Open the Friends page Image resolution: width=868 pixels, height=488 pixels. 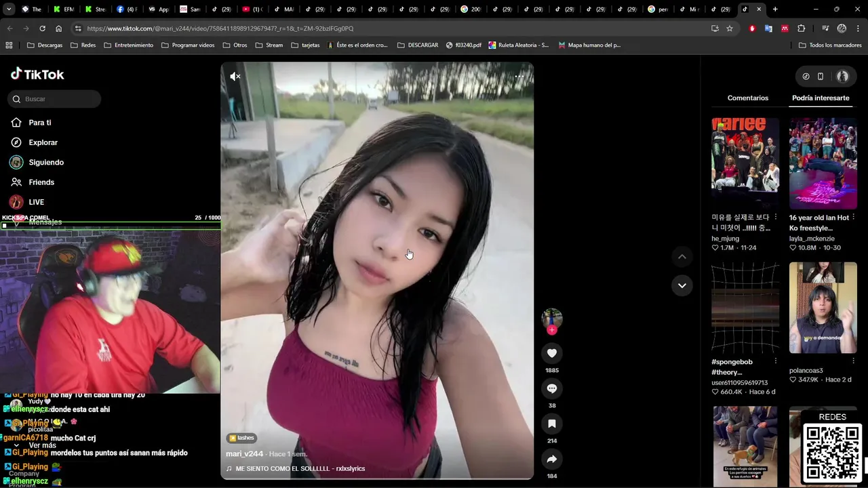pos(41,182)
